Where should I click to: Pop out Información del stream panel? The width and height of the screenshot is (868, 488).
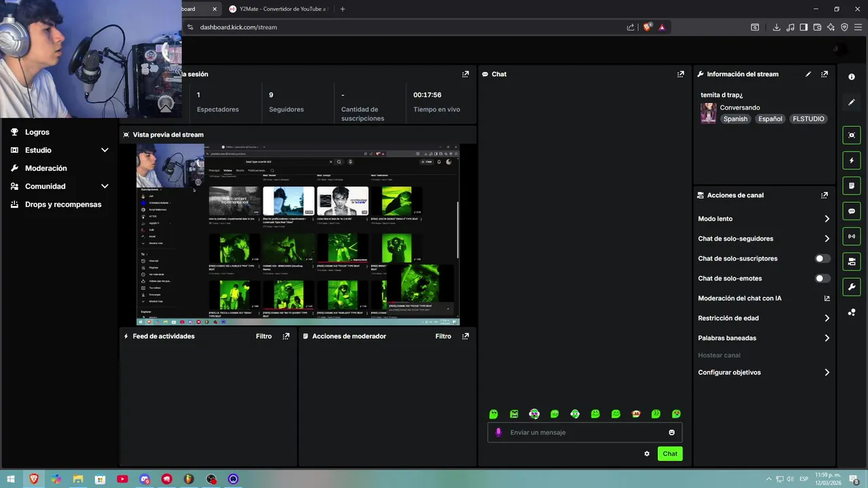click(x=824, y=75)
